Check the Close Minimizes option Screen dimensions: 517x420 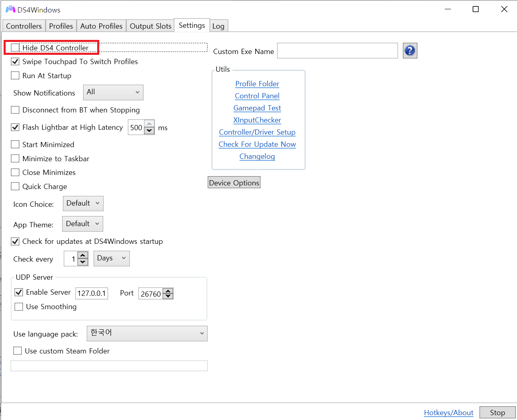pos(15,173)
